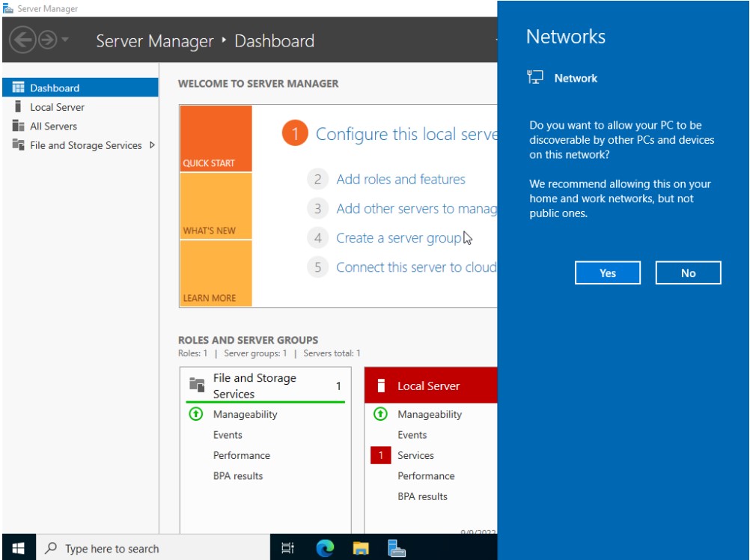Open the LEARN MORE section
The height and width of the screenshot is (560, 750).
point(214,297)
